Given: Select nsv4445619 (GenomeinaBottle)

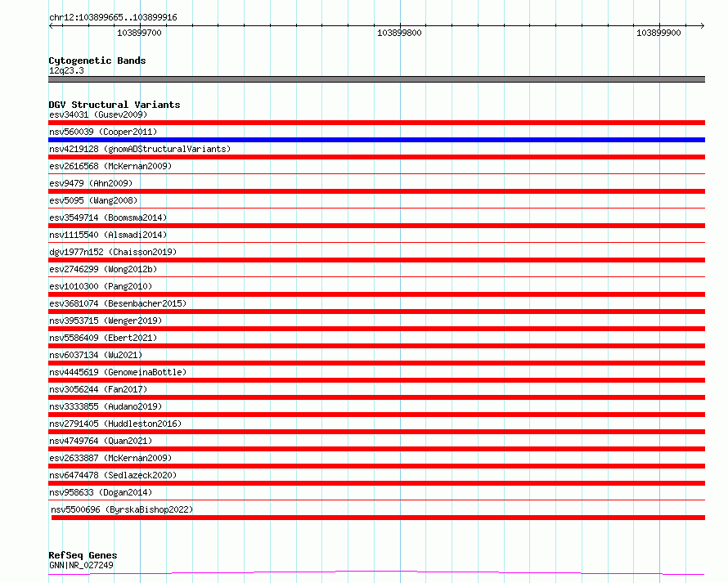Looking at the screenshot, I should (118, 372).
